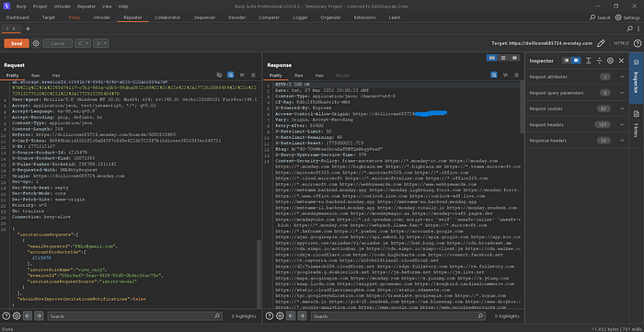
Task: Toggle non-printable \n characters in Response
Action: pos(506,75)
